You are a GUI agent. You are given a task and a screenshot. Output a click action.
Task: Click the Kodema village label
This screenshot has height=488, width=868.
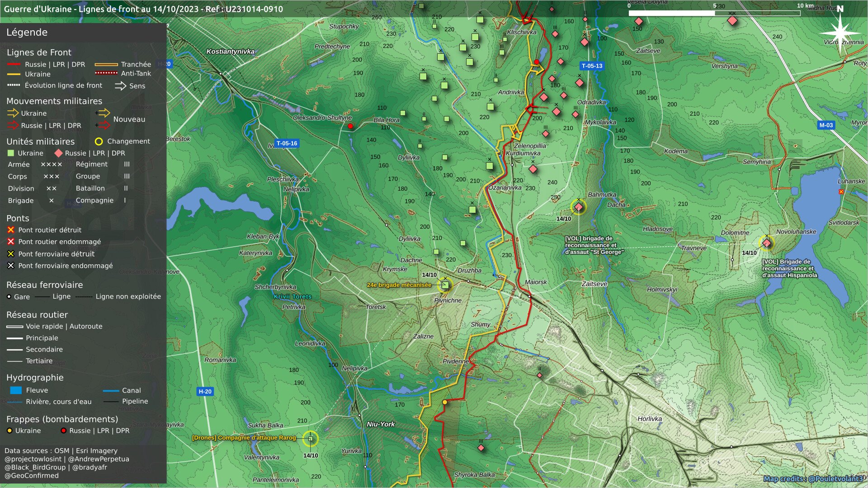pos(676,151)
